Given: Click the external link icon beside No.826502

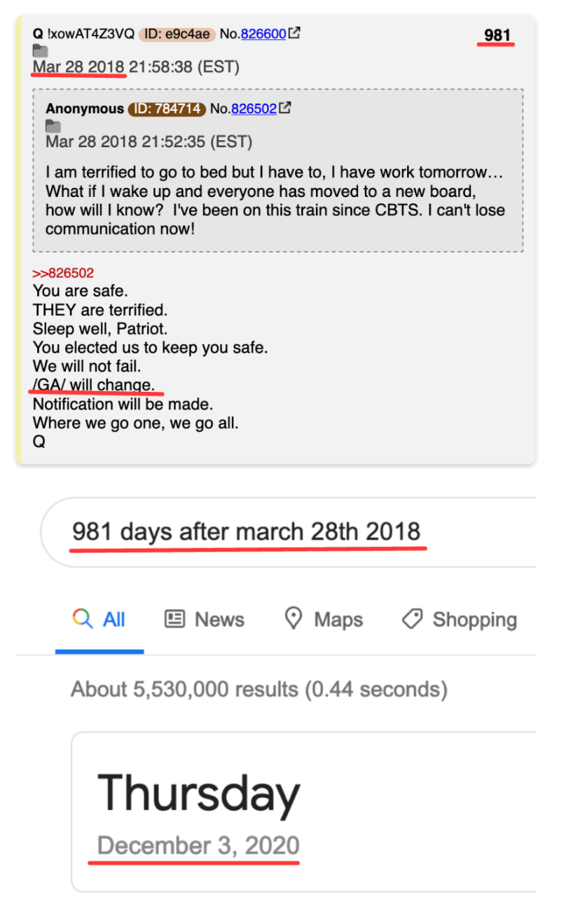Looking at the screenshot, I should point(285,108).
